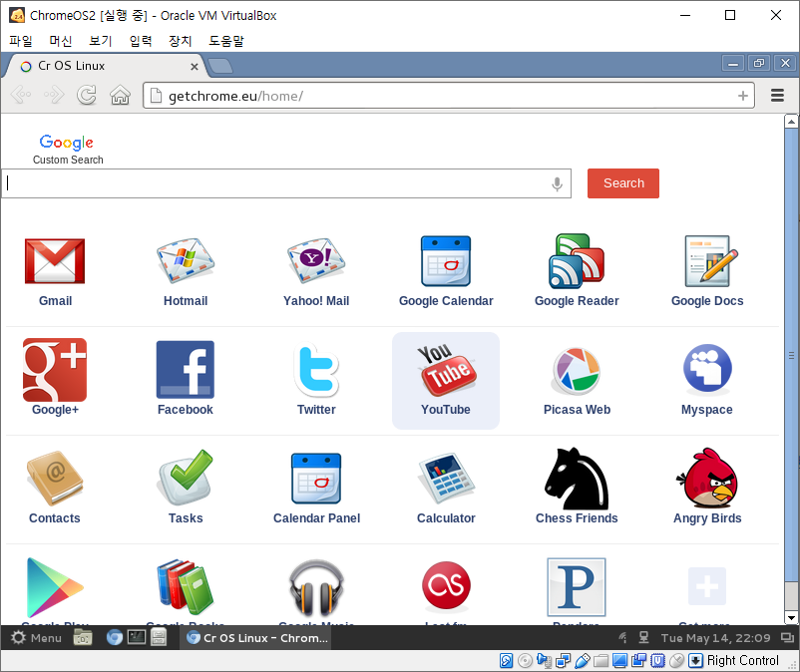800x672 pixels.
Task: Go forward with the browser forward arrow
Action: tap(54, 95)
